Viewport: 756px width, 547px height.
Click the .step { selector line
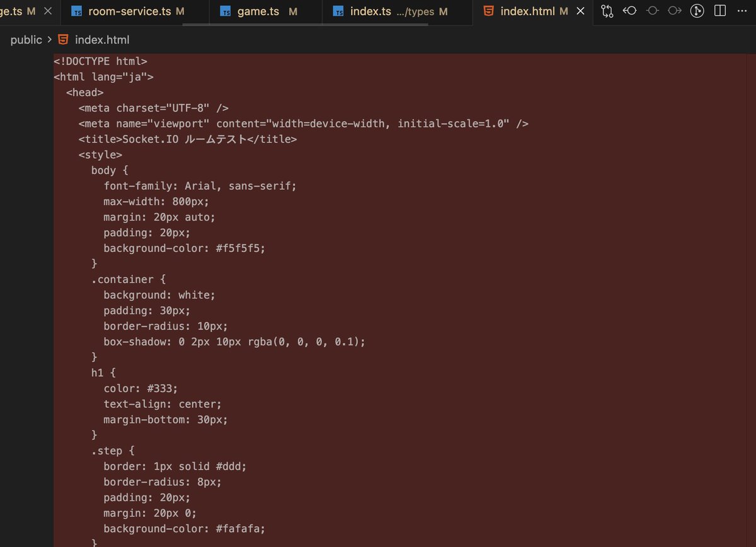[x=113, y=451]
